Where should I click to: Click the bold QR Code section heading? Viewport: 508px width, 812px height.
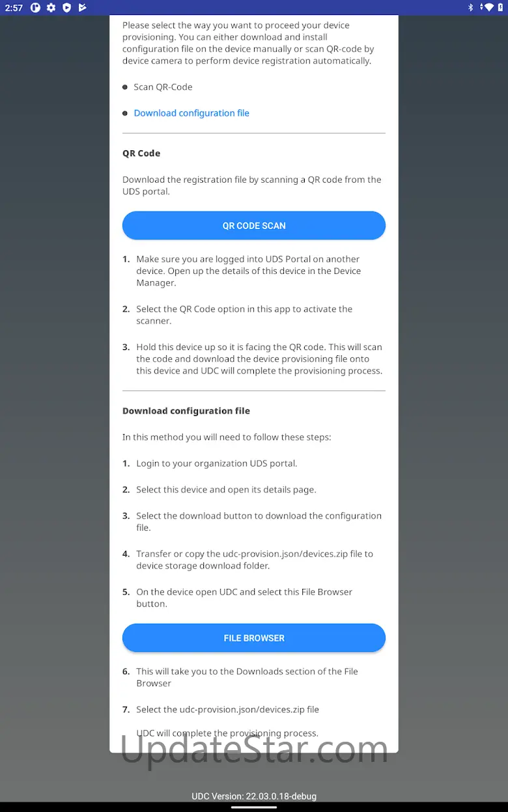(x=141, y=154)
